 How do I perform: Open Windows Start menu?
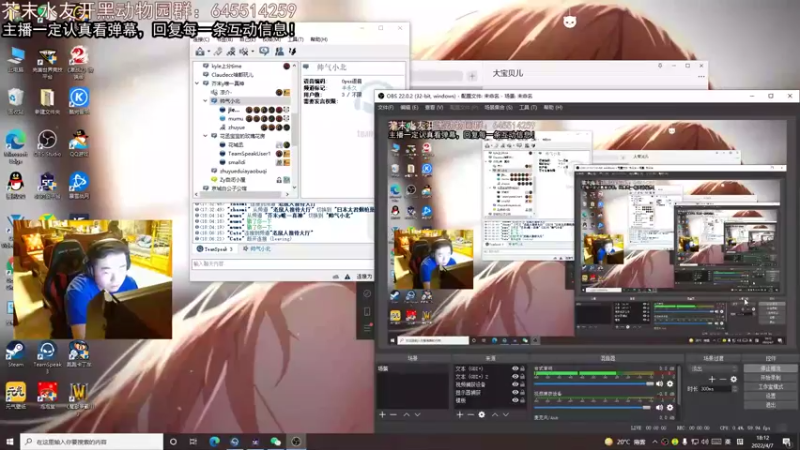10,441
